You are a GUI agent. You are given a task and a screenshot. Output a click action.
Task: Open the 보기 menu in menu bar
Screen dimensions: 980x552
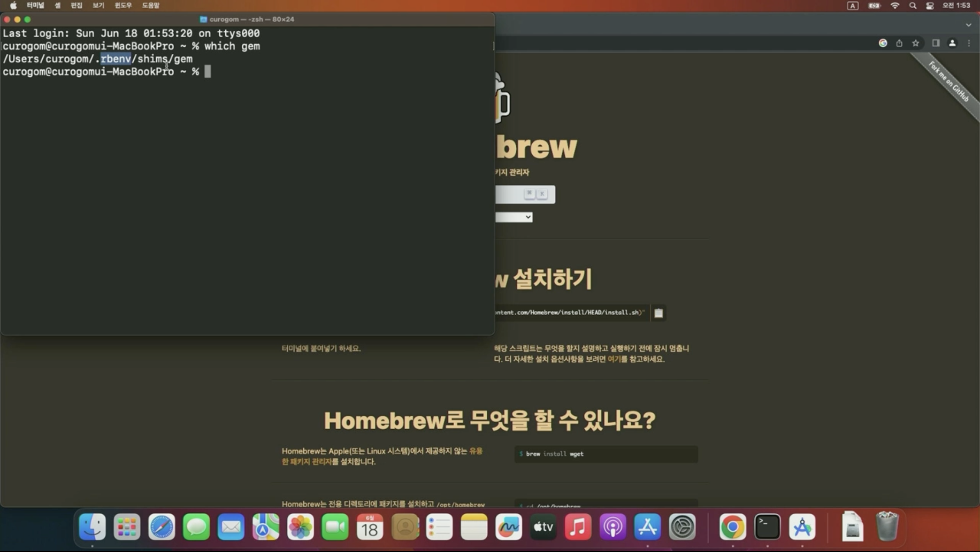point(98,5)
